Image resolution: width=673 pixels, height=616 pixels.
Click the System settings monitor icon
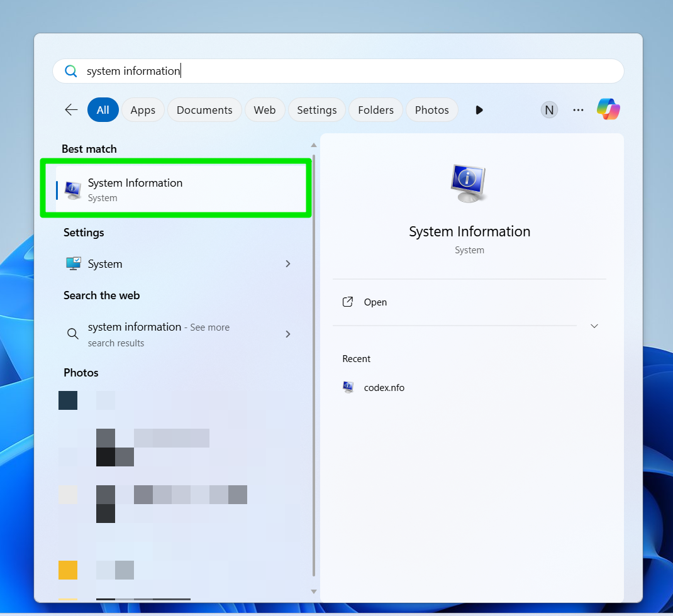[73, 263]
